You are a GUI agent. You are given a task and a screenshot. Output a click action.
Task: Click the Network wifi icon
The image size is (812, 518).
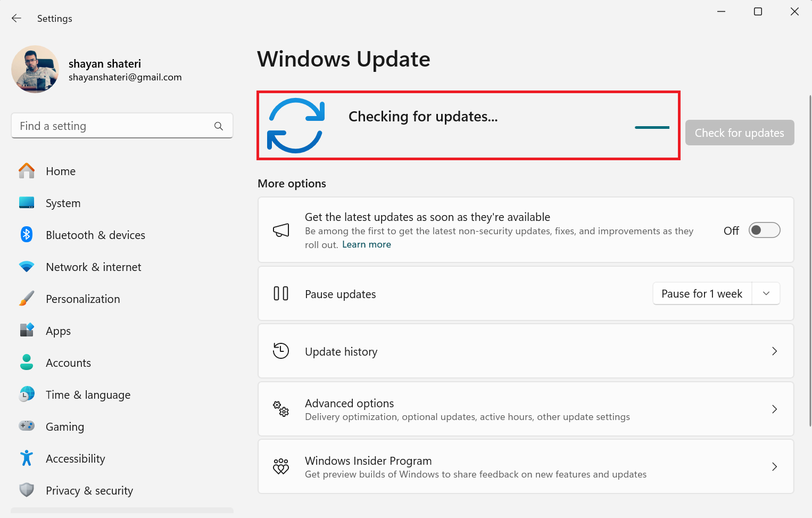point(27,267)
